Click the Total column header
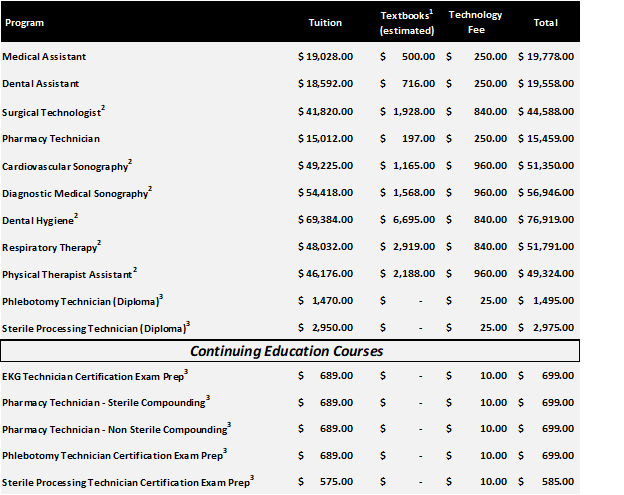624x495 pixels. 546,22
